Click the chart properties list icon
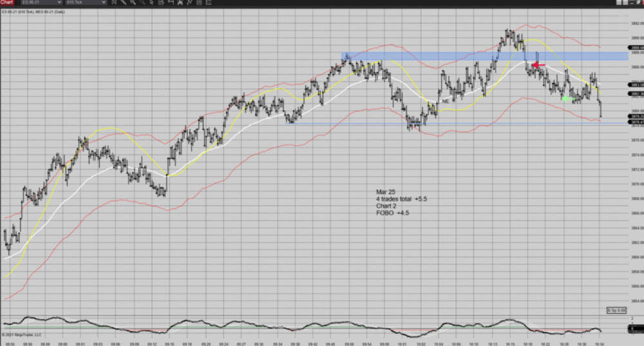The height and width of the screenshot is (346, 644). pos(209,3)
